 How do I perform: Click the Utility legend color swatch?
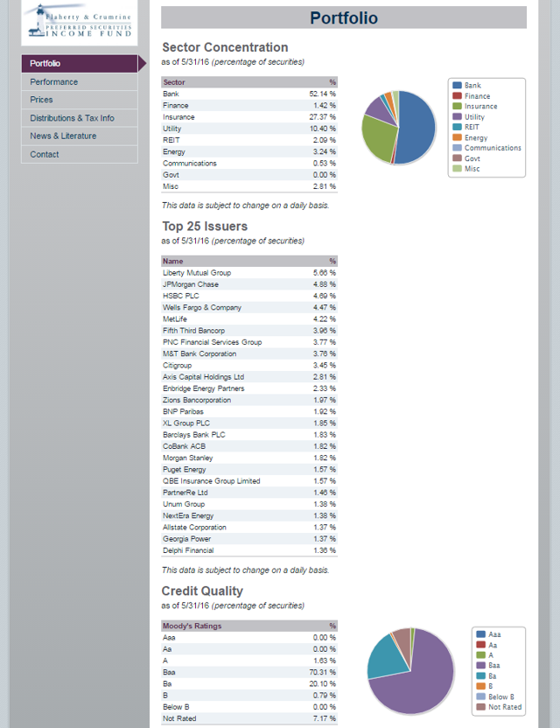coord(457,116)
